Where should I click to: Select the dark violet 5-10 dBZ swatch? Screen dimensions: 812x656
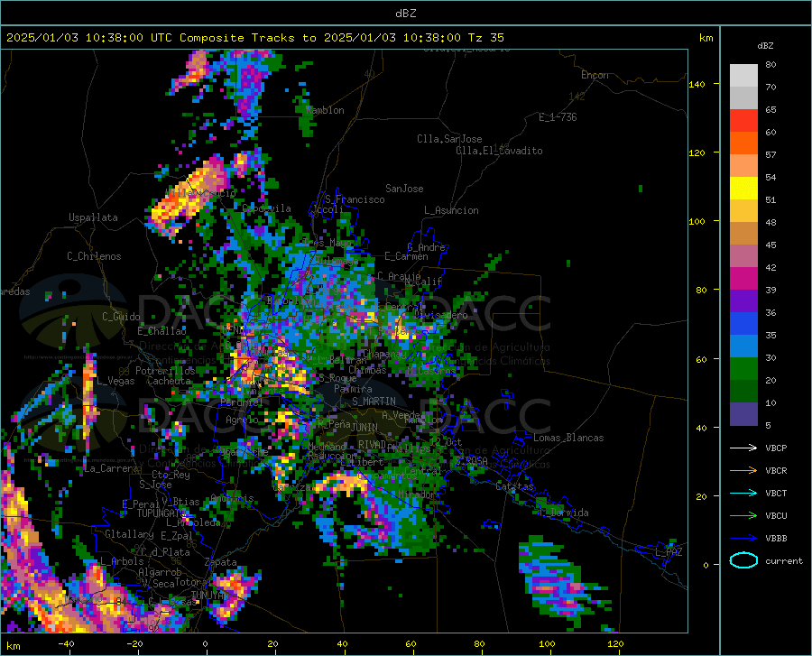[743, 414]
